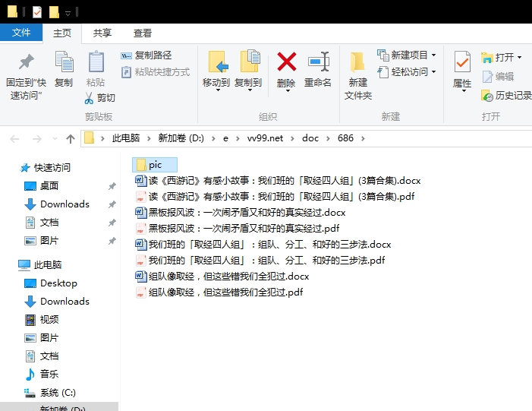The width and height of the screenshot is (532, 411).
Task: Select 组队像取经 docx file
Action: click(222, 276)
